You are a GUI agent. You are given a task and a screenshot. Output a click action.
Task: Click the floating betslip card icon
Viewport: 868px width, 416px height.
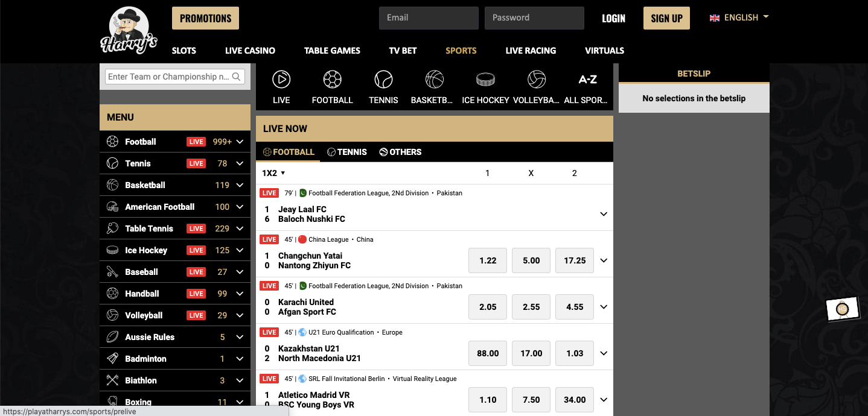pos(843,308)
